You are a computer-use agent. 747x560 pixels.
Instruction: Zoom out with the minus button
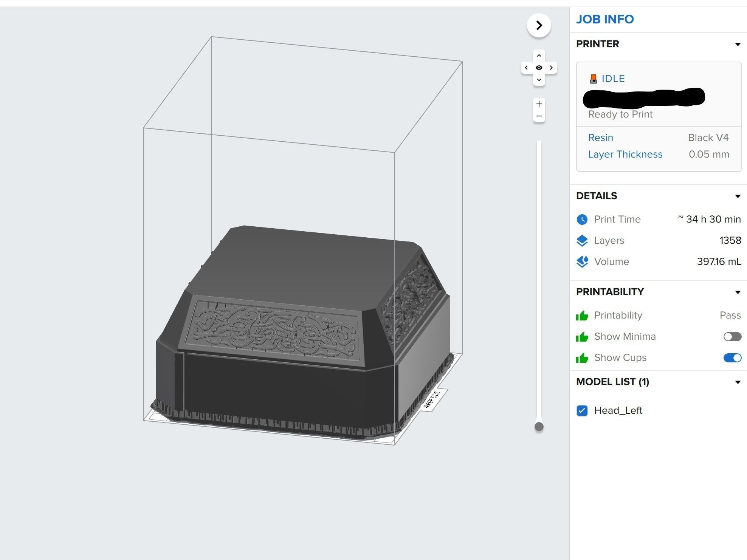pyautogui.click(x=539, y=116)
